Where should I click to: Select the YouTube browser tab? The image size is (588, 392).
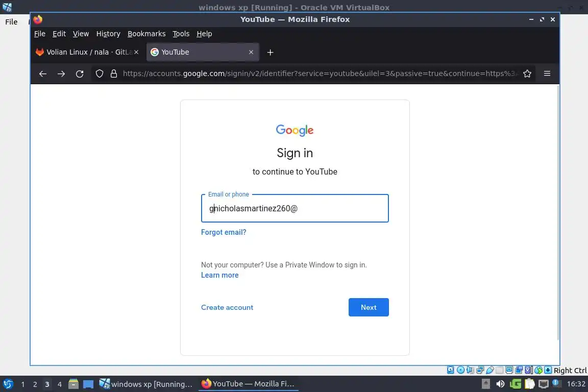(203, 52)
